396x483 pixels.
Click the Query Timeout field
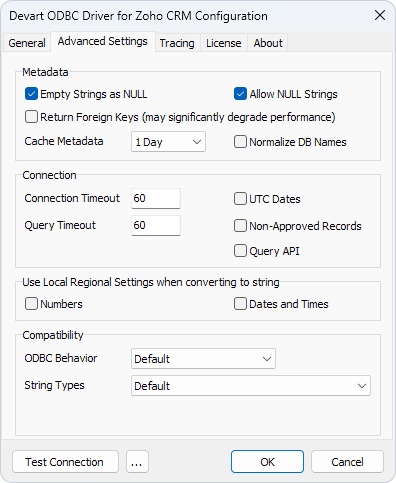tap(156, 225)
